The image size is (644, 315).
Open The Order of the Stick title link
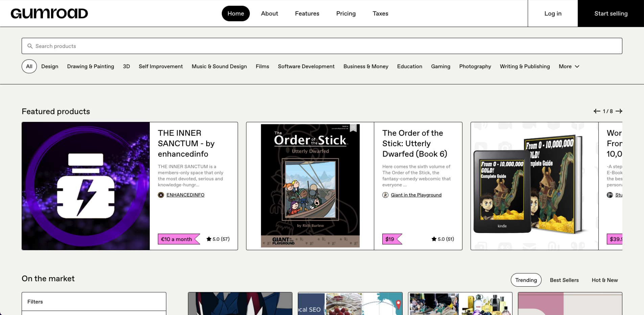pos(415,143)
